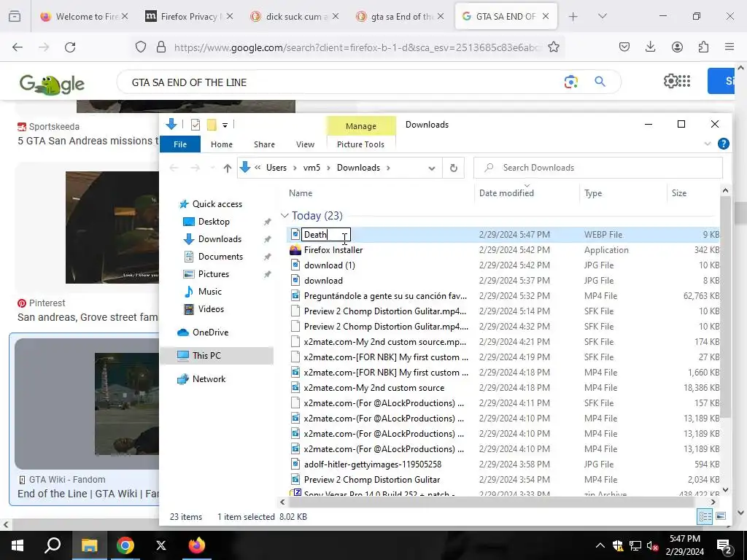This screenshot has height=560, width=747.
Task: Bookmark this page with the star icon
Action: (x=553, y=47)
